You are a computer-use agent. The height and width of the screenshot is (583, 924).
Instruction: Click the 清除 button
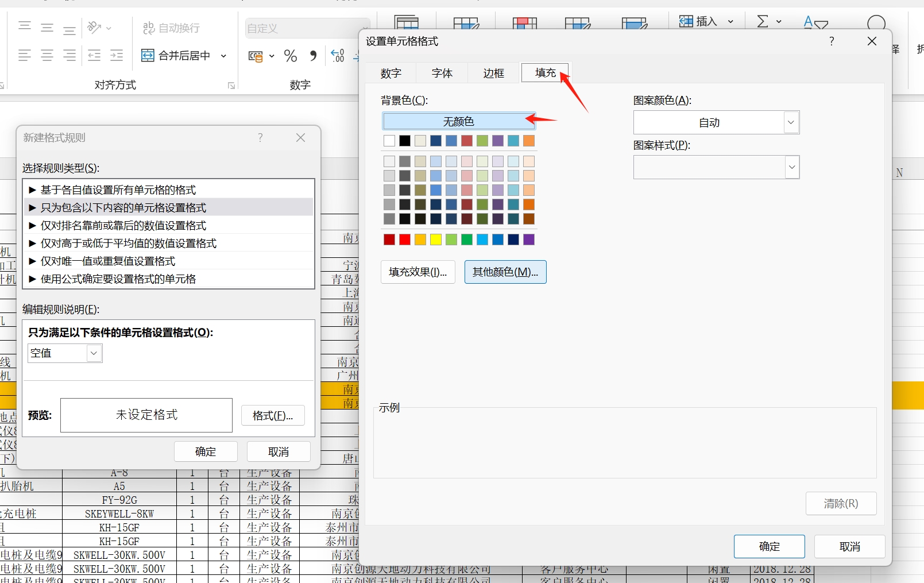[841, 503]
